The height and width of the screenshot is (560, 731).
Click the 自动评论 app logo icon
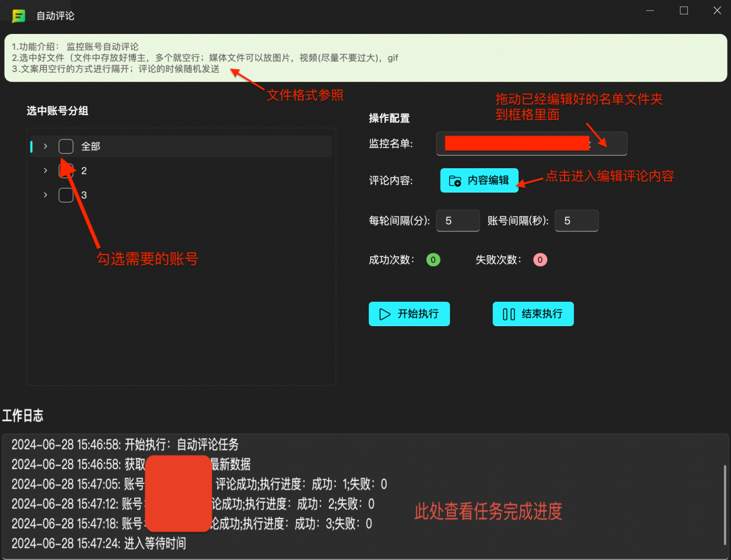19,16
